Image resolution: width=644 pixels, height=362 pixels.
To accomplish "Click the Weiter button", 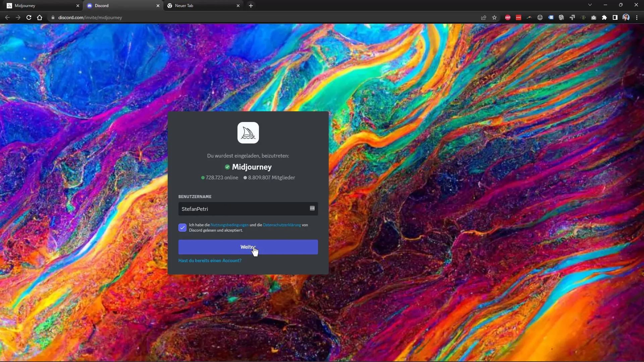I will click(x=248, y=247).
